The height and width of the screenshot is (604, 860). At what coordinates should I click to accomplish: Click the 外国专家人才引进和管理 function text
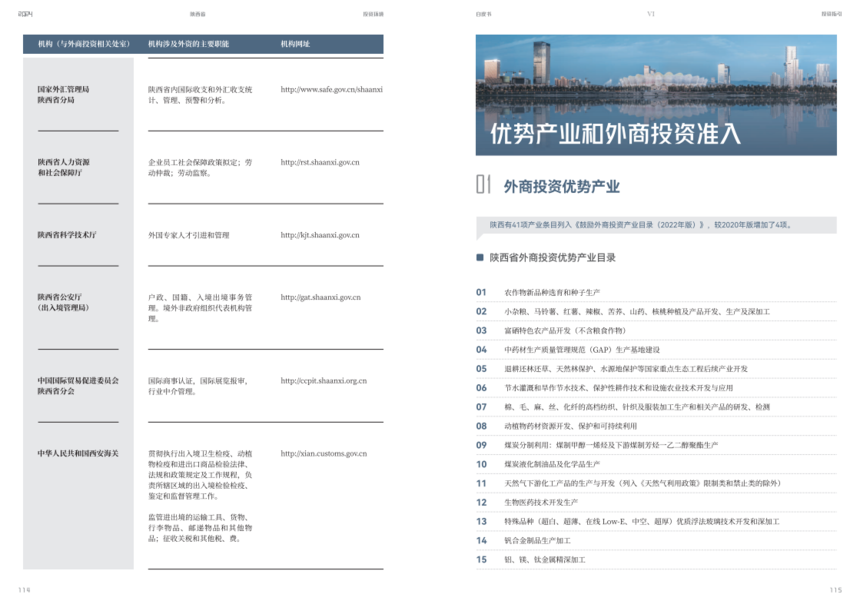click(189, 235)
